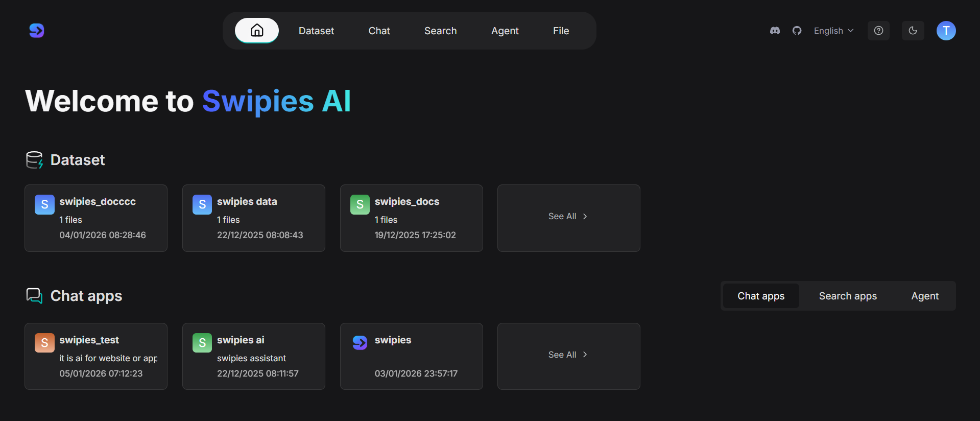Open the swipies_docs dataset card
This screenshot has height=421, width=980.
[x=412, y=218]
